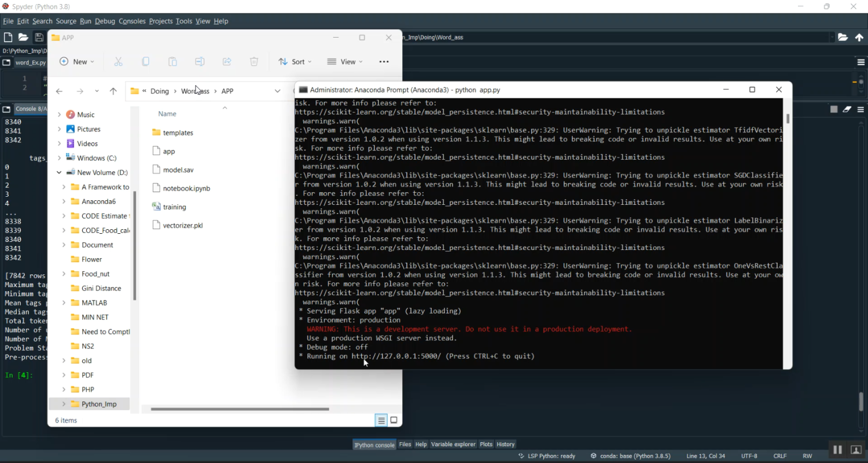The height and width of the screenshot is (463, 868).
Task: Click the Up directory arrow in File Explorer
Action: click(x=113, y=91)
